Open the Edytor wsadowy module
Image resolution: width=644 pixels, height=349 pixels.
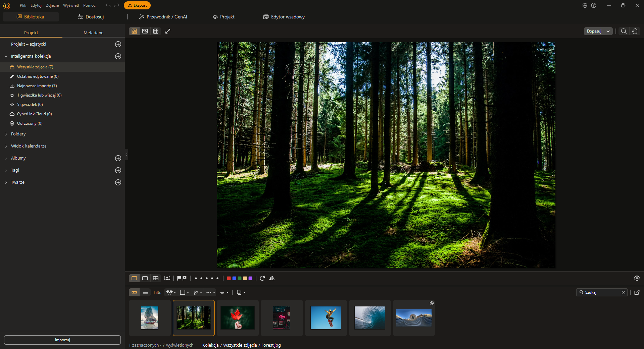point(284,17)
